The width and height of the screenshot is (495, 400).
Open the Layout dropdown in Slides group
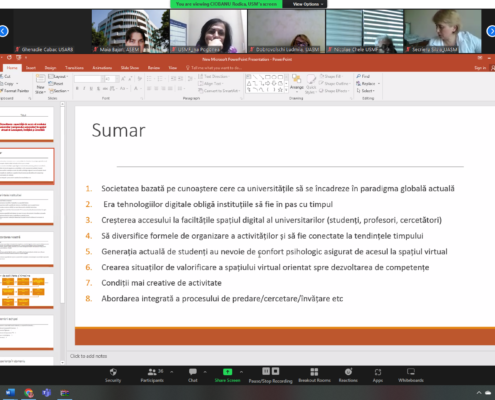(x=59, y=76)
